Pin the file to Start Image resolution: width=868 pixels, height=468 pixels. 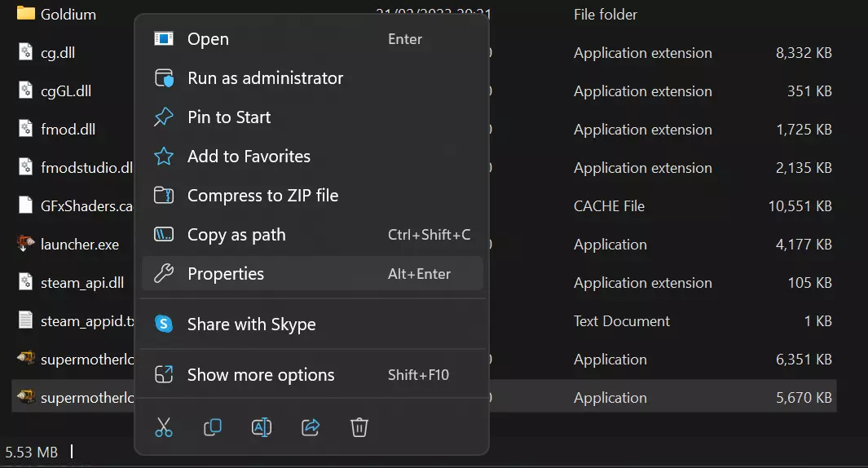[x=229, y=117]
